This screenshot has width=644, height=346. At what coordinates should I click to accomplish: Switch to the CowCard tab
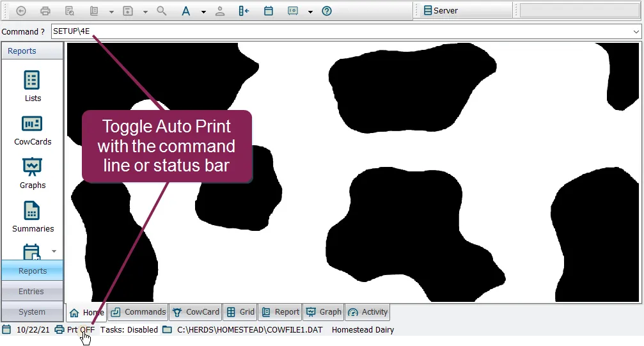196,312
